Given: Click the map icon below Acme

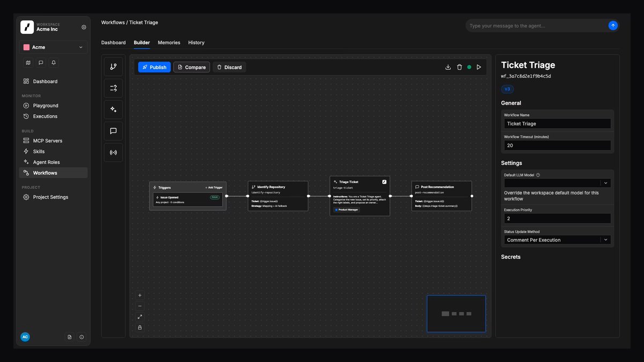Looking at the screenshot, I should tap(28, 62).
